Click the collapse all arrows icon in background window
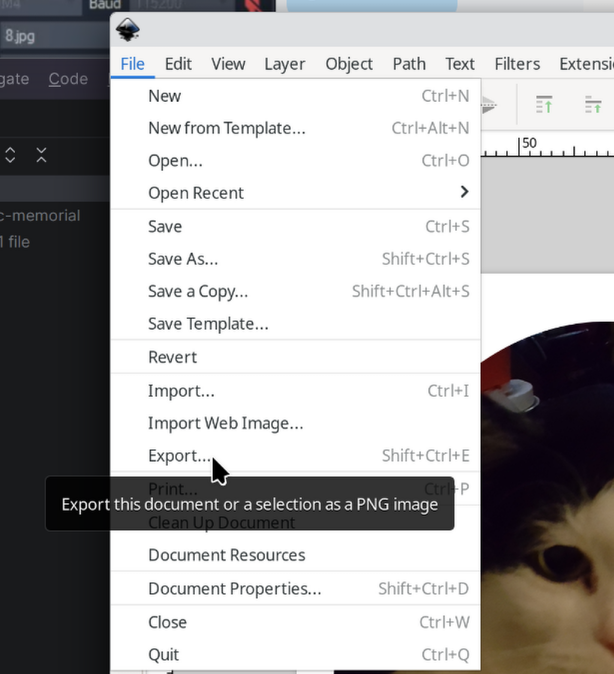Viewport: 614px width, 674px height. [x=41, y=155]
